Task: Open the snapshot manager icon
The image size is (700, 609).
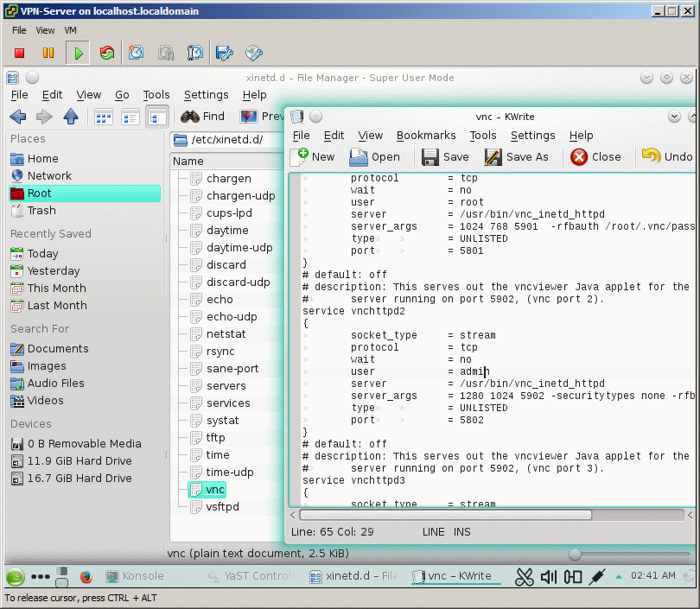Action: click(x=195, y=54)
